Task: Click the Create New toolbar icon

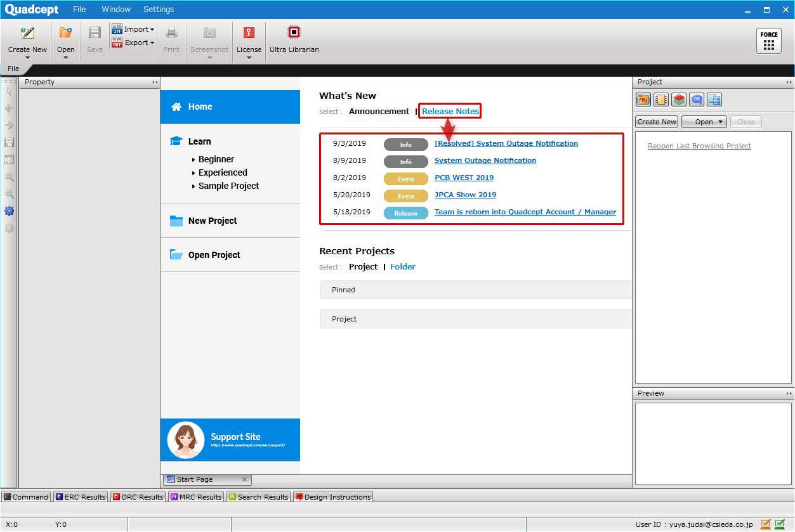Action: [x=27, y=33]
